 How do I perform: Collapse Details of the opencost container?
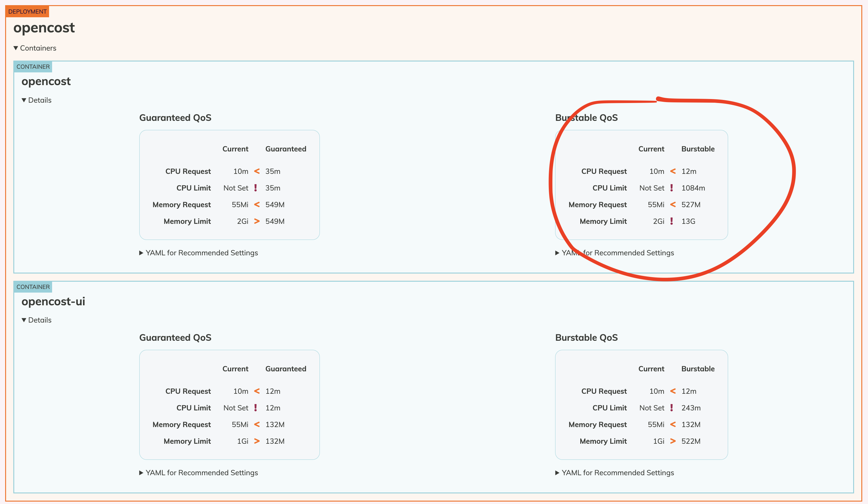tap(37, 100)
